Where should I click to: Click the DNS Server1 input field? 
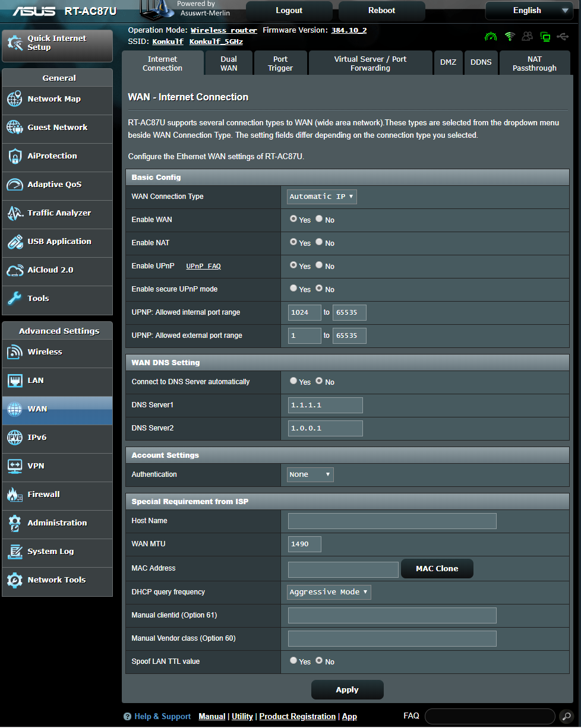pos(325,405)
